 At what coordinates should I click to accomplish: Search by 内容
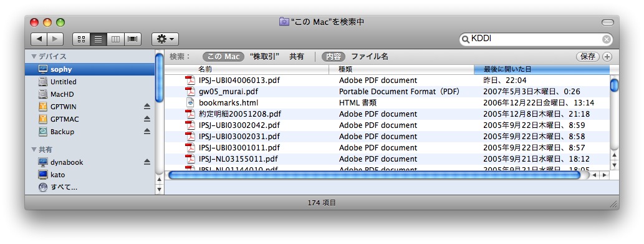[333, 57]
